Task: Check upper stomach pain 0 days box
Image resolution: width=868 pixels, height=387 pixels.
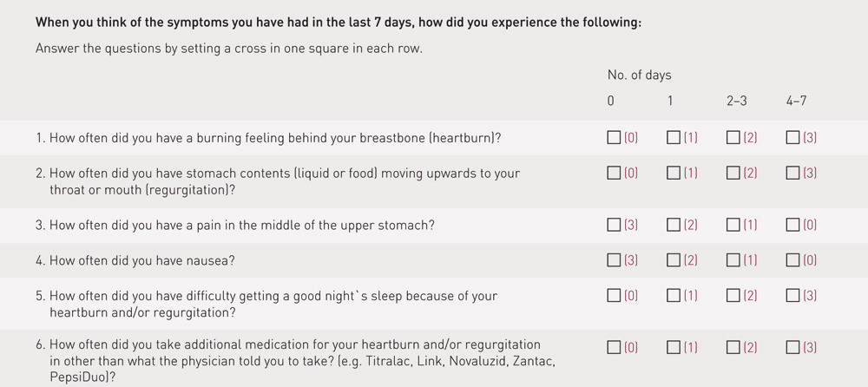Action: (x=614, y=225)
